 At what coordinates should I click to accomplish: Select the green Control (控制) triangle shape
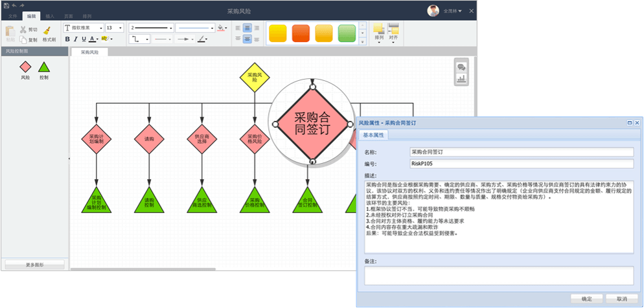click(43, 67)
